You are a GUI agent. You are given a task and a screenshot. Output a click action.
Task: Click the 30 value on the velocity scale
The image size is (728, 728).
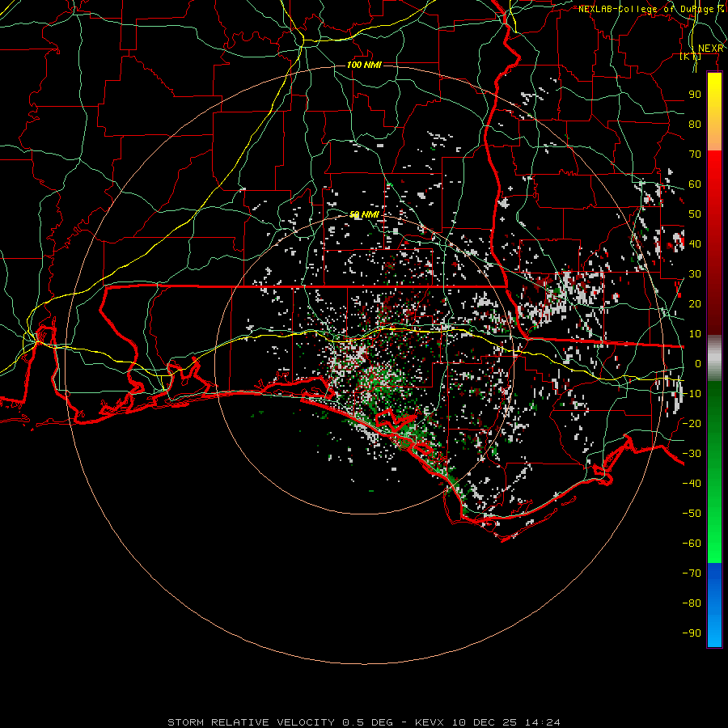(x=695, y=274)
